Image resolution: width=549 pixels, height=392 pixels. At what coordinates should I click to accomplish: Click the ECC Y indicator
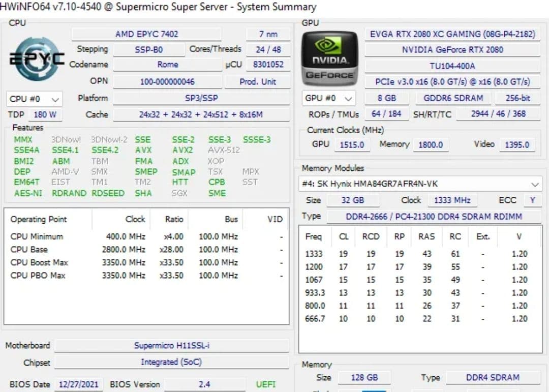pyautogui.click(x=532, y=200)
